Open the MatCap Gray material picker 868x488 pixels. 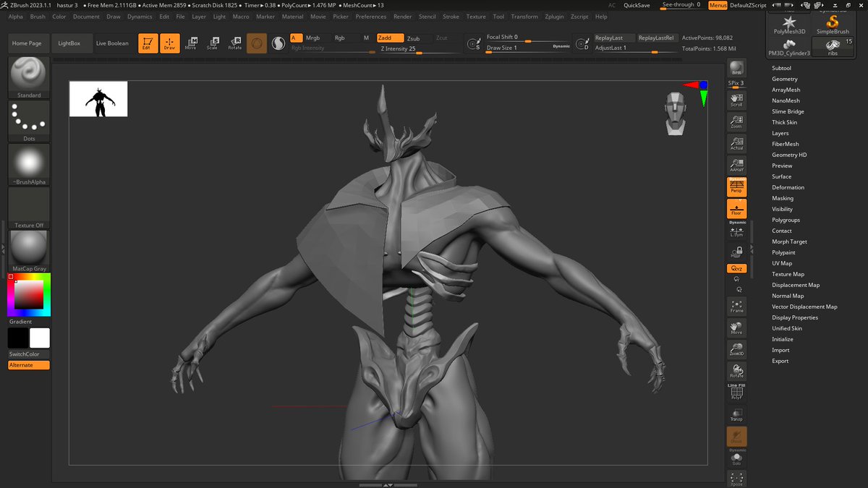(x=29, y=251)
